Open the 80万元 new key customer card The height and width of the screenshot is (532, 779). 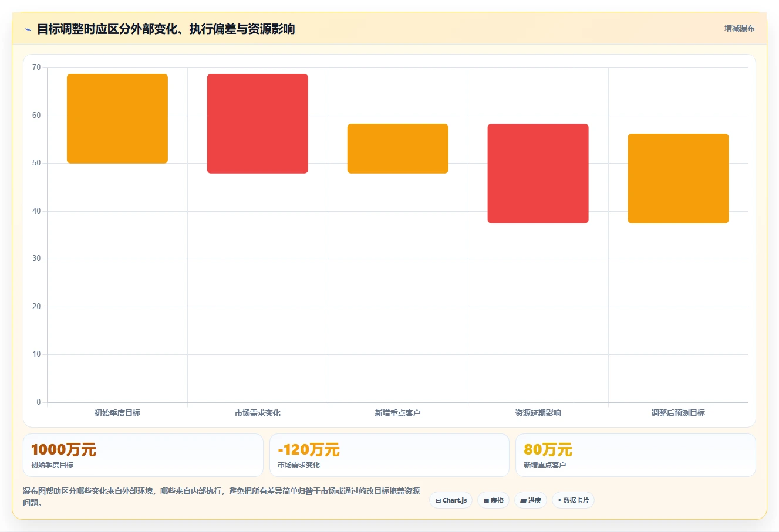tap(635, 455)
